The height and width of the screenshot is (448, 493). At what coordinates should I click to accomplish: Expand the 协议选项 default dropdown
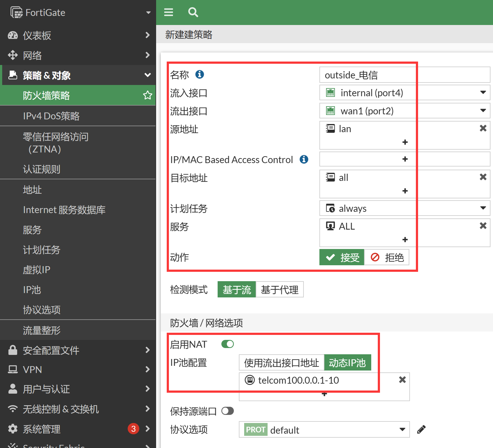coord(324,430)
